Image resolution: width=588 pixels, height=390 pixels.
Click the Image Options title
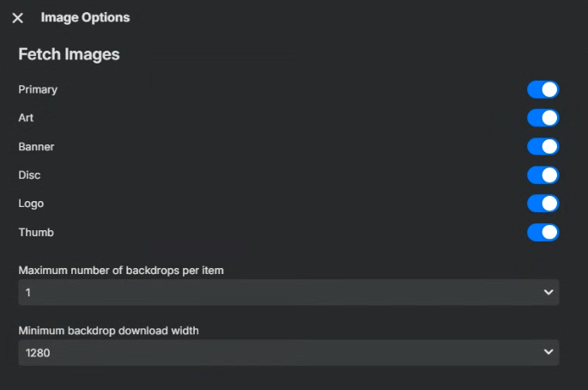click(x=85, y=17)
